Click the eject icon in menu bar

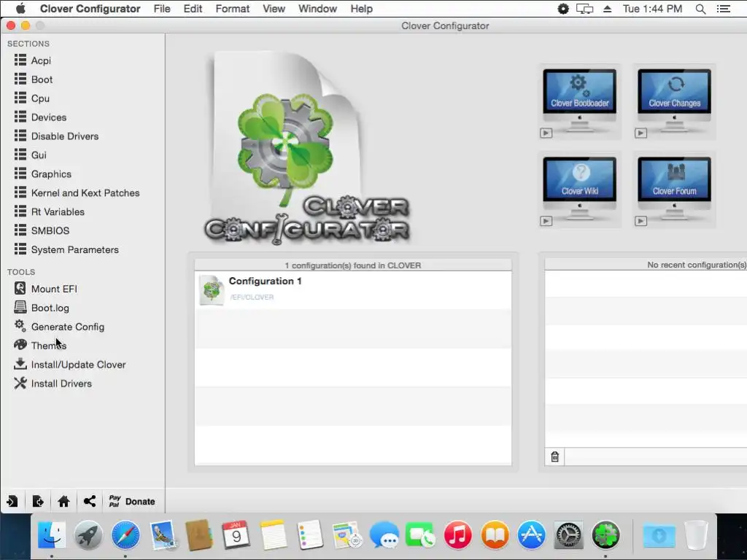click(607, 9)
